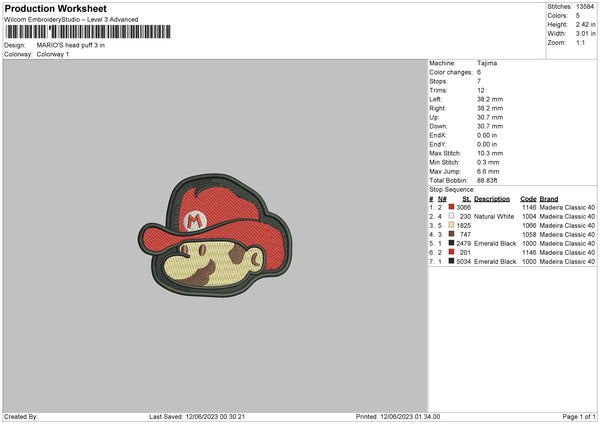The height and width of the screenshot is (424, 600).
Task: Click the Stitches value '13584'
Action: coord(585,7)
